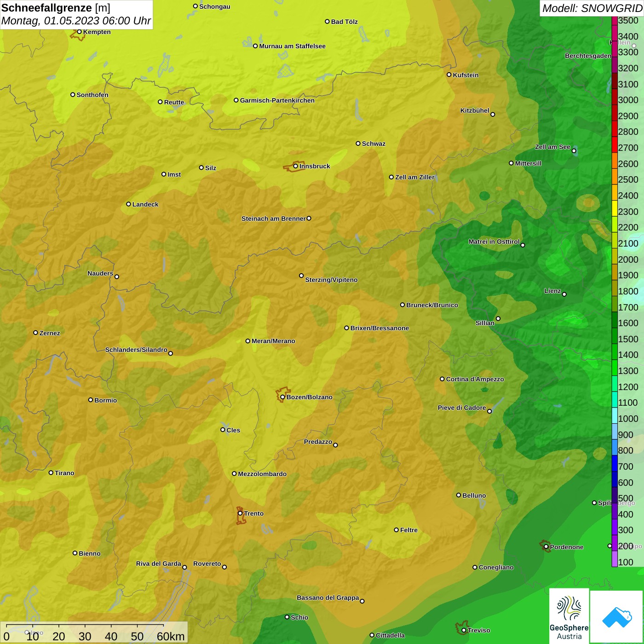Click the Zernez marker dot

click(x=35, y=333)
